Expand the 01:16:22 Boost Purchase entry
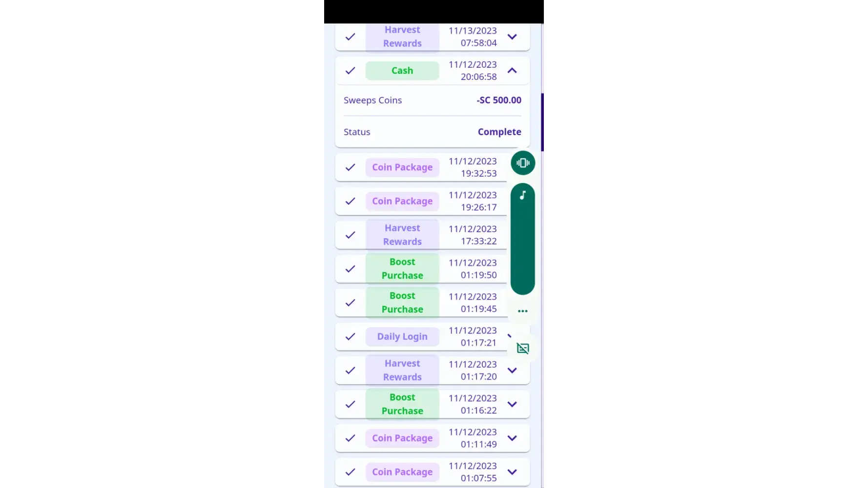 [512, 404]
